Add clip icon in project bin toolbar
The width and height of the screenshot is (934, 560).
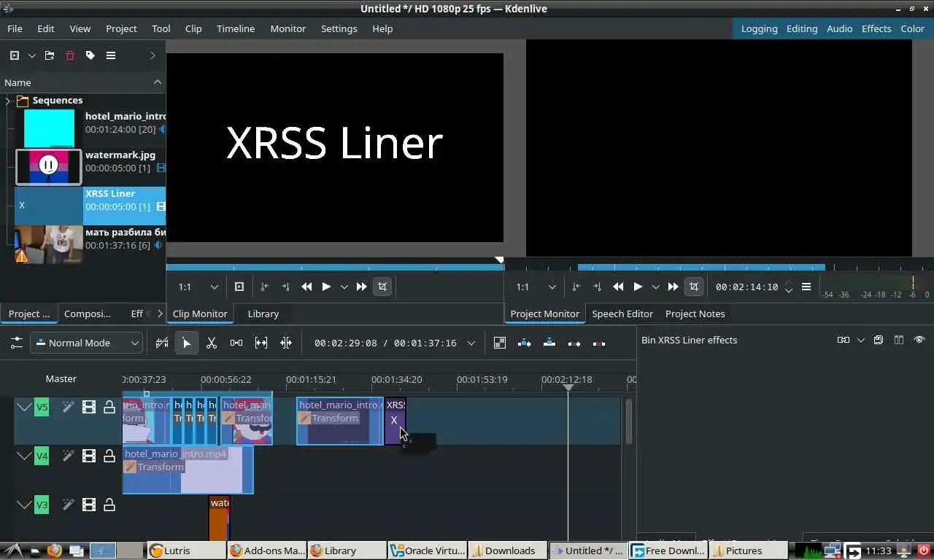15,55
